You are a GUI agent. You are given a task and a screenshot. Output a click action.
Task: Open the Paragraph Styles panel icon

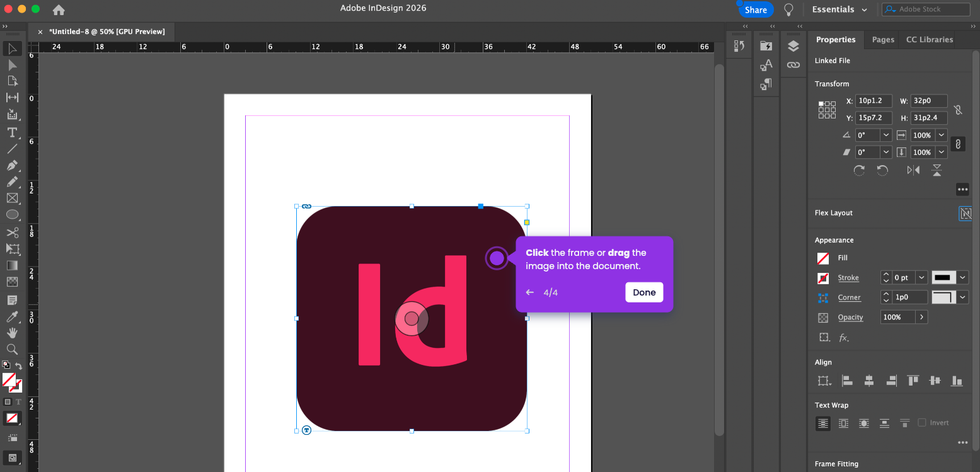(x=766, y=83)
